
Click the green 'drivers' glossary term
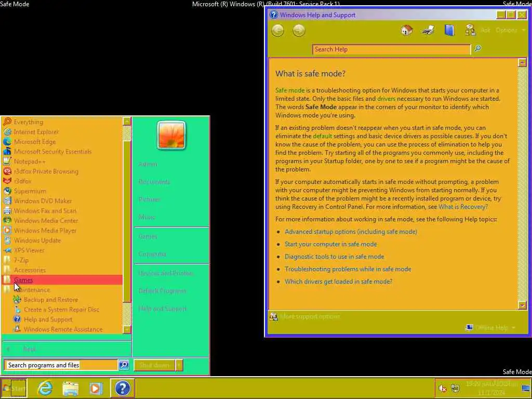pos(386,99)
